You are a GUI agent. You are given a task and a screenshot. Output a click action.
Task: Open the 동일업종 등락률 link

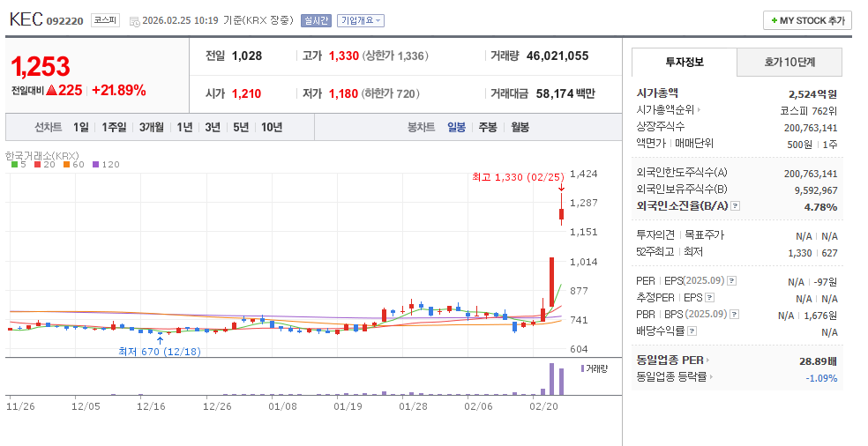click(x=675, y=377)
